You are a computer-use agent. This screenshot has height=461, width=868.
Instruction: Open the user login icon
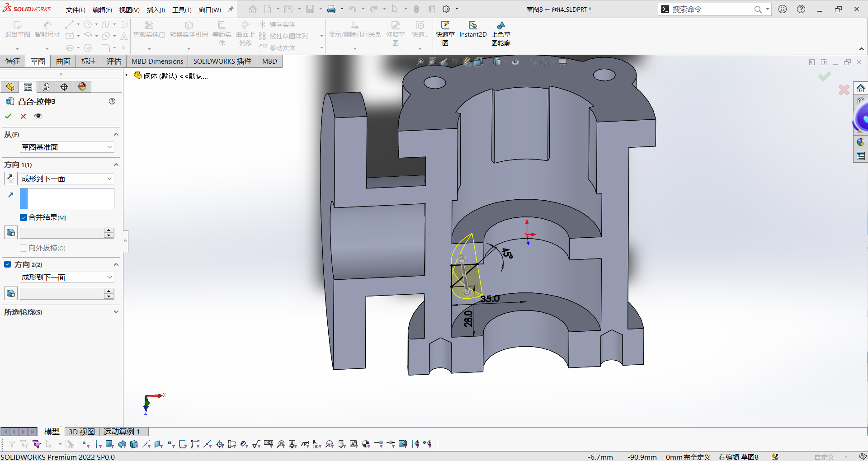pos(783,9)
